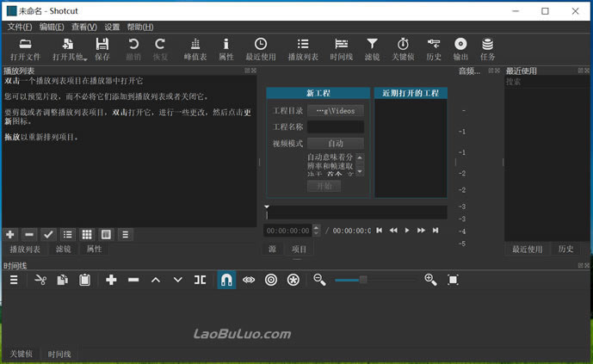
Task: Click the timeline Lift up-arrow icon
Action: coord(156,280)
